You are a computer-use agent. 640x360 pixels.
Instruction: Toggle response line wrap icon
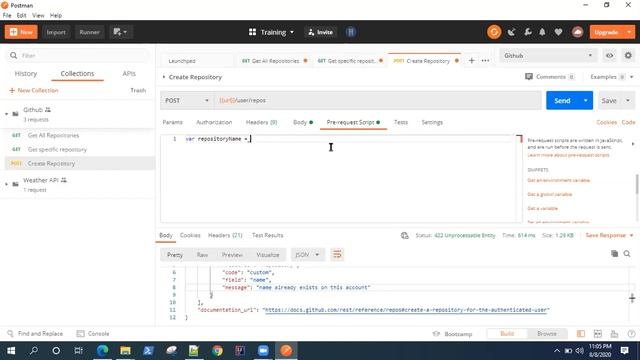[x=337, y=255]
